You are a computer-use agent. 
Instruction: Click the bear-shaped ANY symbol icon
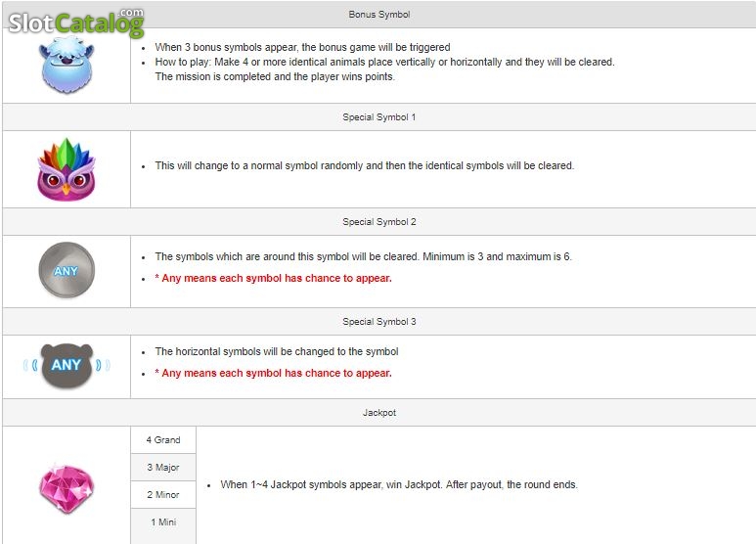(67, 365)
